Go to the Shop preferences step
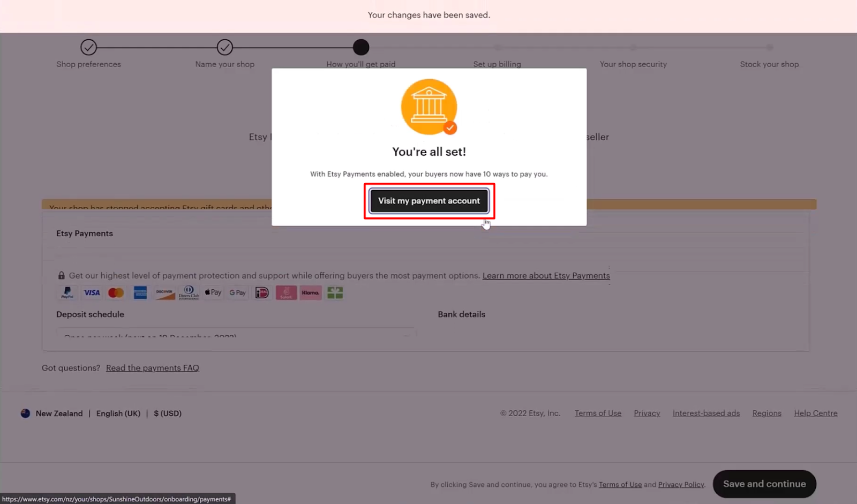857x504 pixels. [x=89, y=64]
